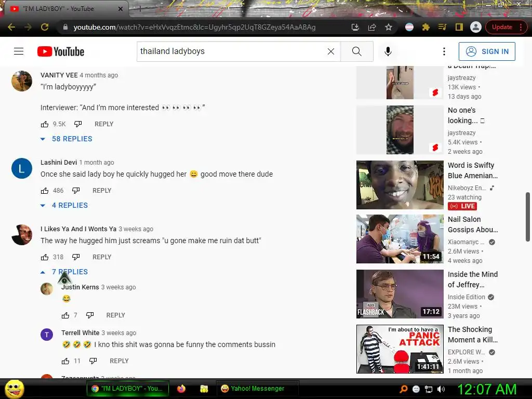Collapse the 7 REPLIES thread
532x399 pixels.
point(64,272)
